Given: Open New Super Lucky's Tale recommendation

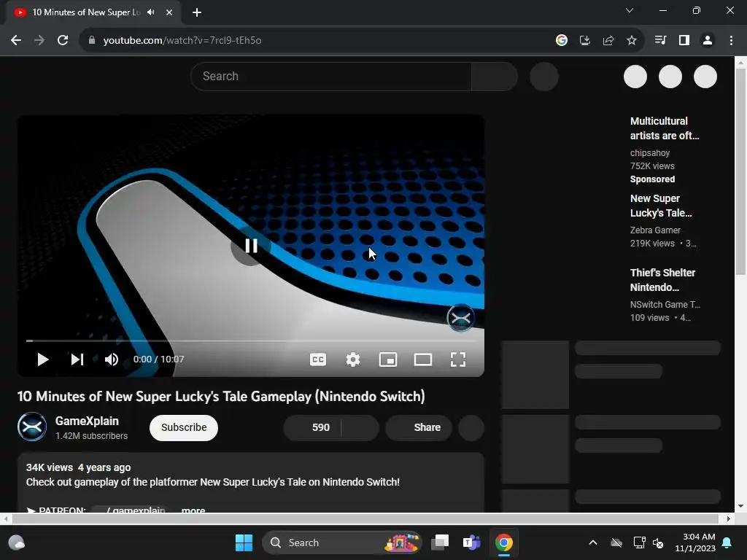Looking at the screenshot, I should 661,206.
